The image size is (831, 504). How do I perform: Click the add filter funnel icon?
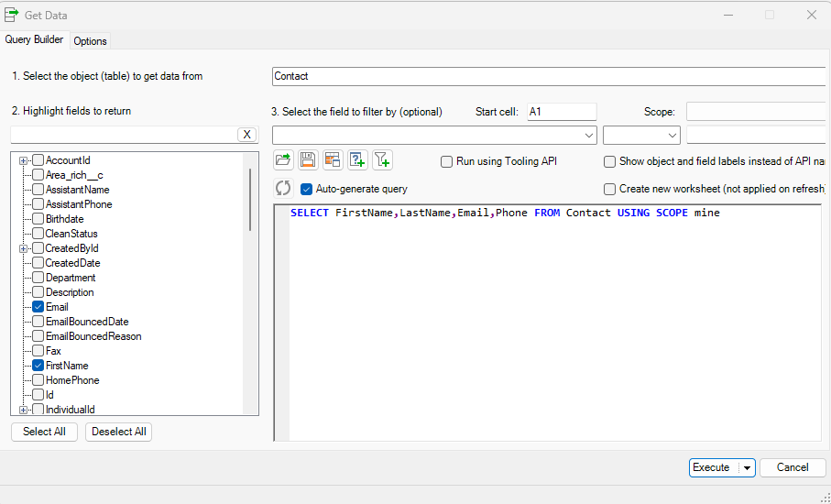(382, 160)
